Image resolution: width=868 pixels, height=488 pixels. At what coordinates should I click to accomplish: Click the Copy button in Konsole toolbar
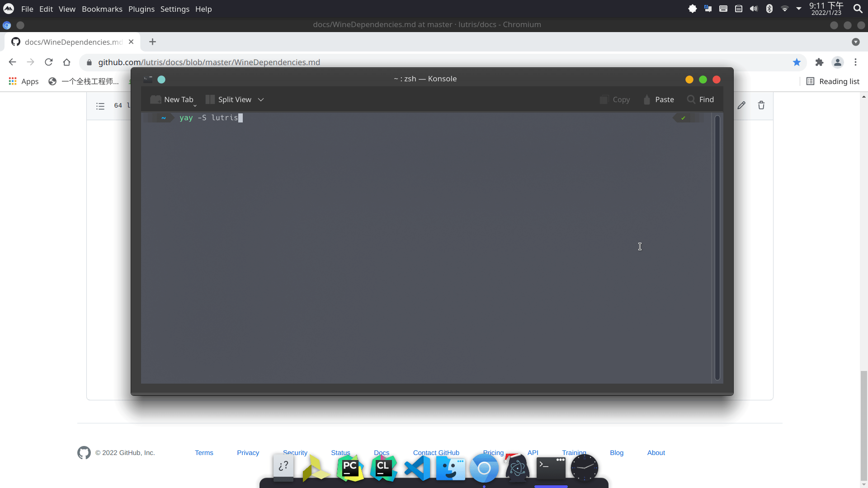[615, 99]
